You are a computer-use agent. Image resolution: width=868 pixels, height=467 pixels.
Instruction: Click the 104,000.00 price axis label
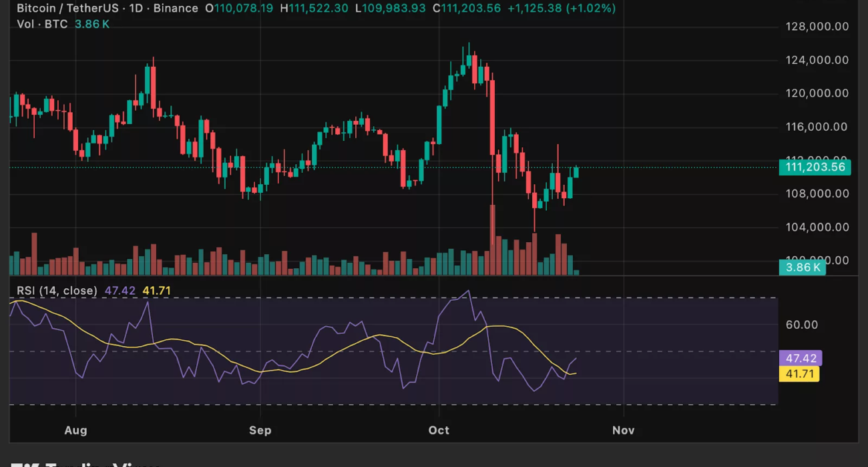[x=817, y=227]
